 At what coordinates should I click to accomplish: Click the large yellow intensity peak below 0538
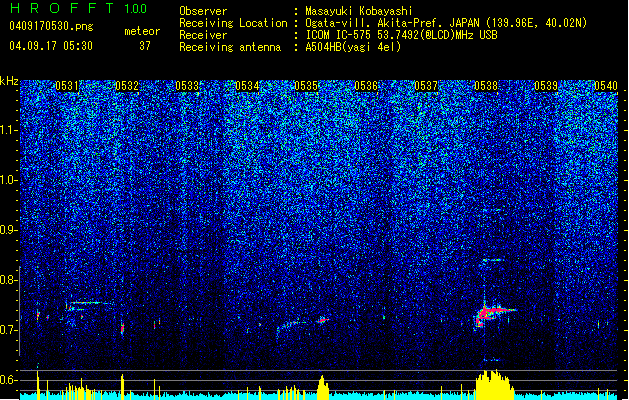(494, 384)
